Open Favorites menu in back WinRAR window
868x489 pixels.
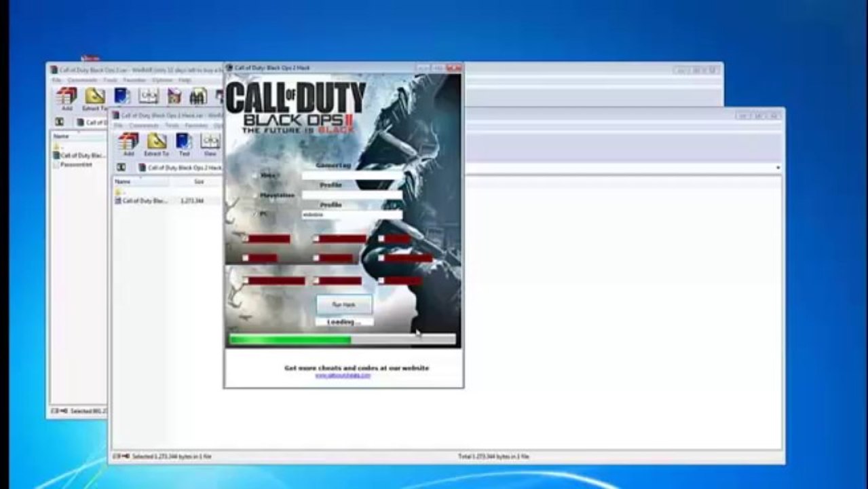(134, 80)
